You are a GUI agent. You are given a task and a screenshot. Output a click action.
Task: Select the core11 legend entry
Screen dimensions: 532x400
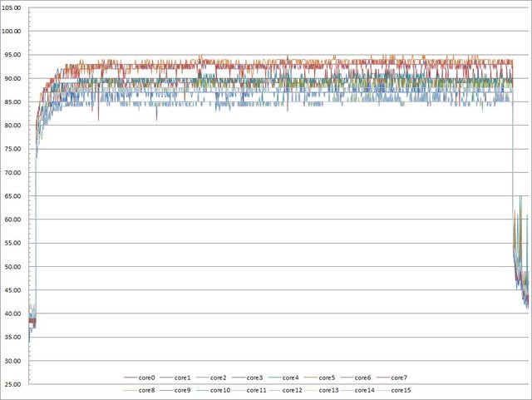coord(256,389)
